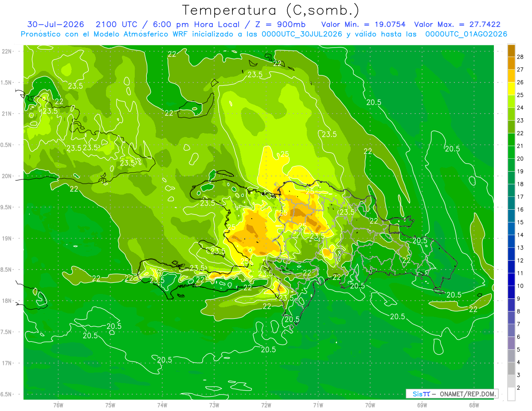Pick the white swatch below legend 2
Image resolution: width=532 pixels, height=411 pixels.
coord(511,394)
